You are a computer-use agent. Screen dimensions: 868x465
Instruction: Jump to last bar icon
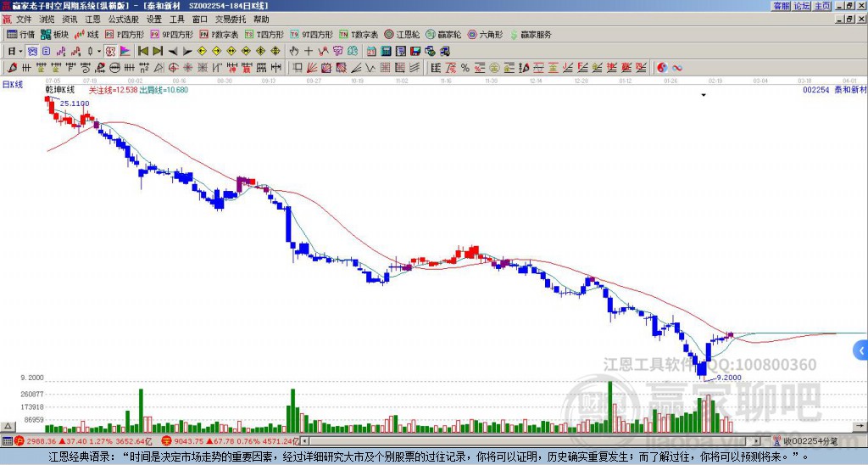click(158, 52)
